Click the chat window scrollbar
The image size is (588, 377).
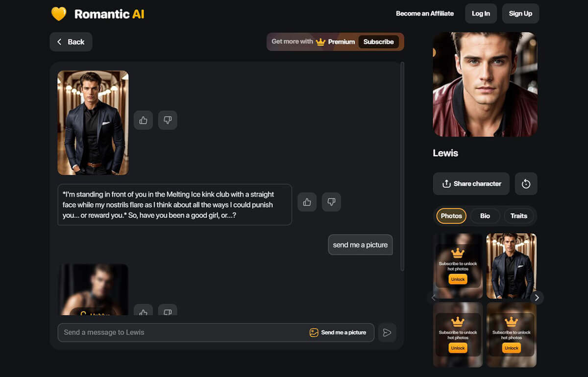[402, 166]
